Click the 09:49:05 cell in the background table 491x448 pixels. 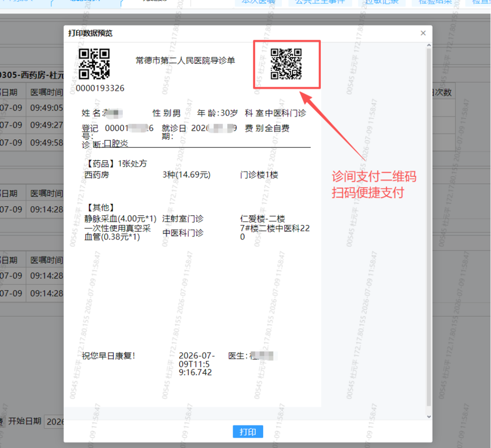click(x=47, y=108)
